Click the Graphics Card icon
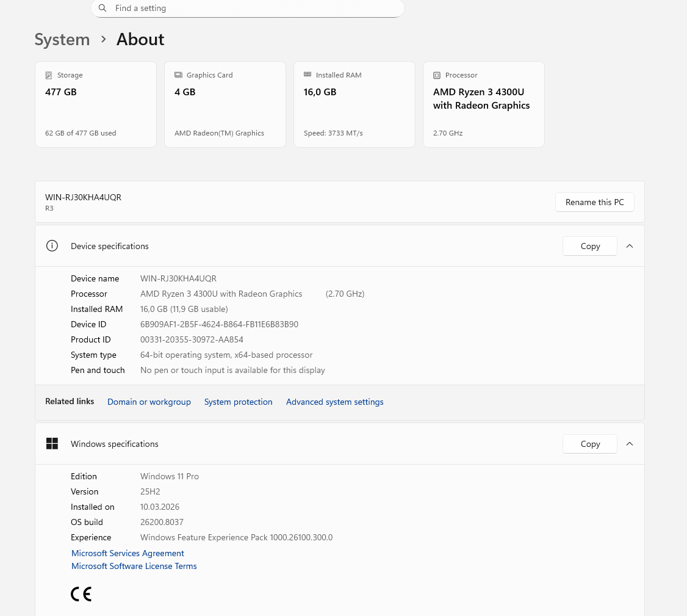Screen dimensions: 687x616 click(x=178, y=75)
